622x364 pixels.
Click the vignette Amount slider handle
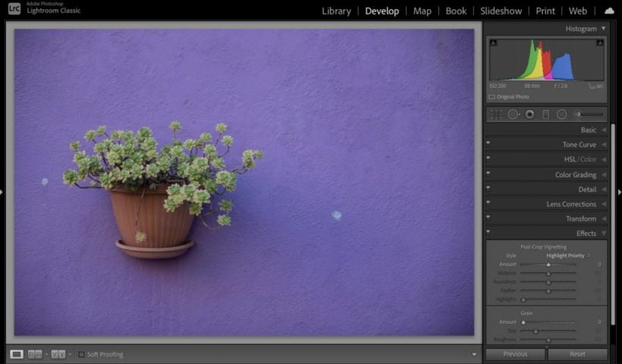coord(548,265)
